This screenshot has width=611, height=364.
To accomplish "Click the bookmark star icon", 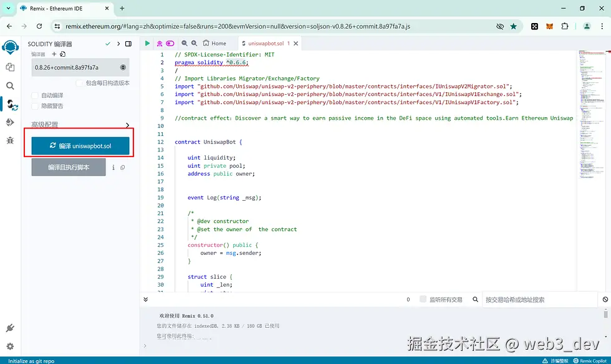I will click(514, 26).
